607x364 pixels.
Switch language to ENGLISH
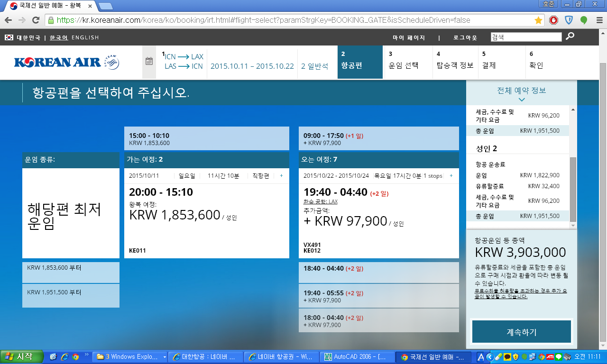point(85,37)
